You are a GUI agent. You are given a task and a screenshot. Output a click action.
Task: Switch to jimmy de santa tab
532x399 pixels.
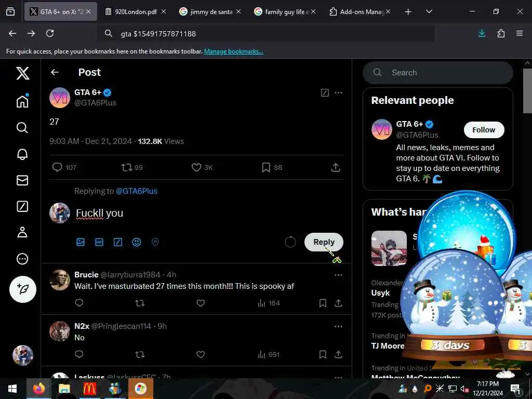pyautogui.click(x=211, y=11)
